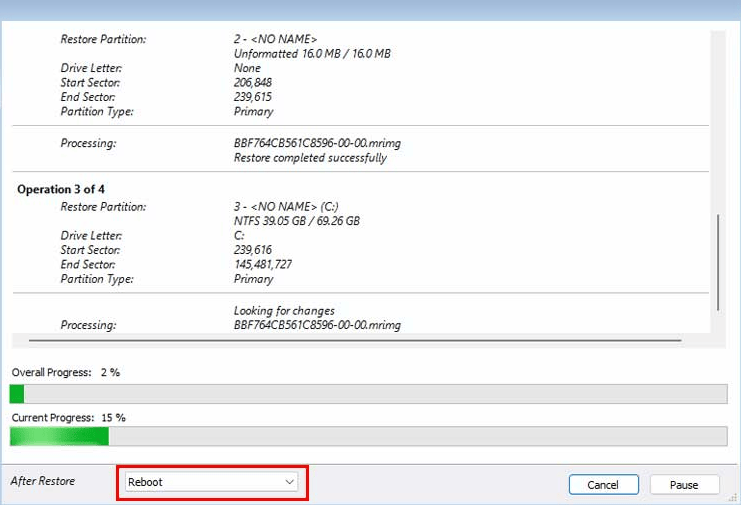
Task: Click the 2 - <NO NAME> partition entry
Action: coord(275,39)
